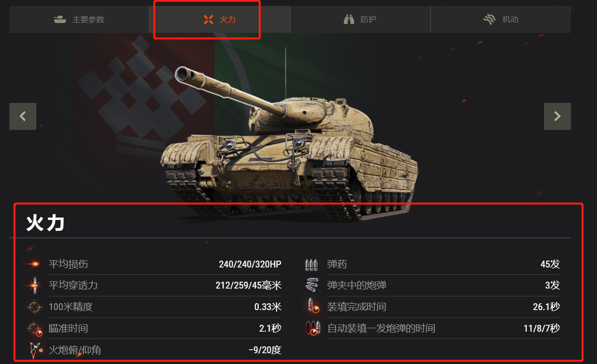
Task: Click the 弹药 ammunition shells icon
Action: (x=311, y=265)
